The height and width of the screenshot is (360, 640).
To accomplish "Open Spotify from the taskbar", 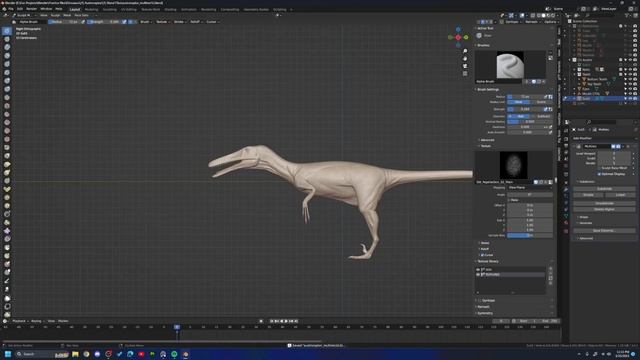I will 174,354.
